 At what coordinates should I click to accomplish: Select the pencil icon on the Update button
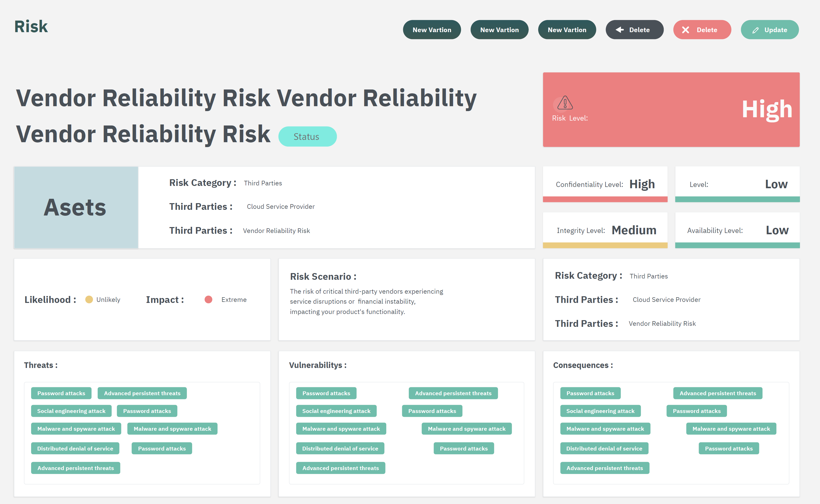(x=755, y=30)
